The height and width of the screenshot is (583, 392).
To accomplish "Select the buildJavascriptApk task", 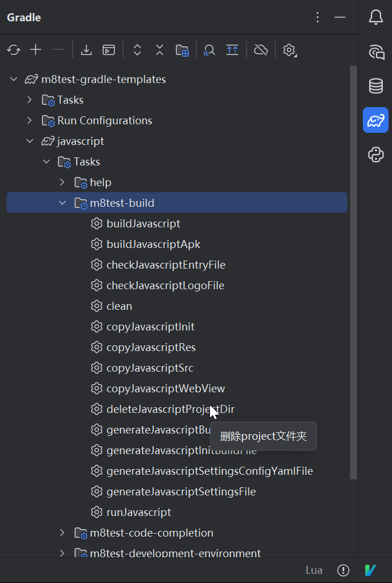I will point(153,244).
